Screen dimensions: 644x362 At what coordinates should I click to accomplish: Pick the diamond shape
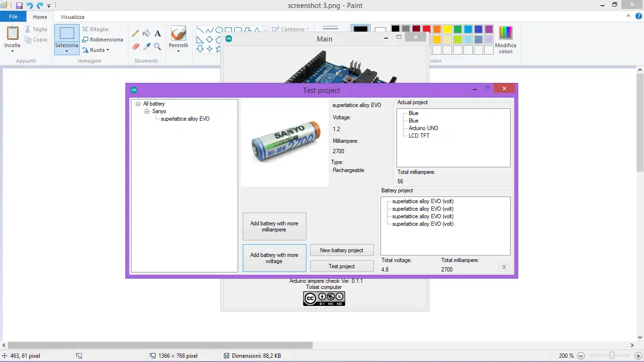click(x=209, y=40)
